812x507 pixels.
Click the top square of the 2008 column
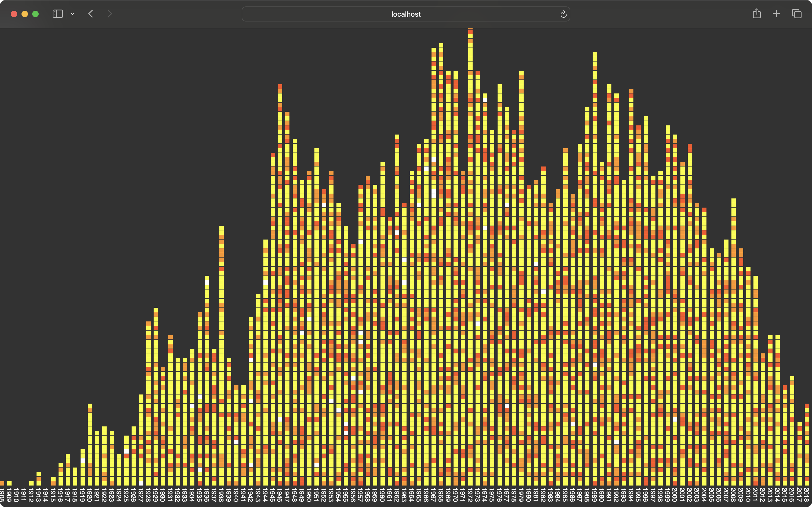[734, 201]
